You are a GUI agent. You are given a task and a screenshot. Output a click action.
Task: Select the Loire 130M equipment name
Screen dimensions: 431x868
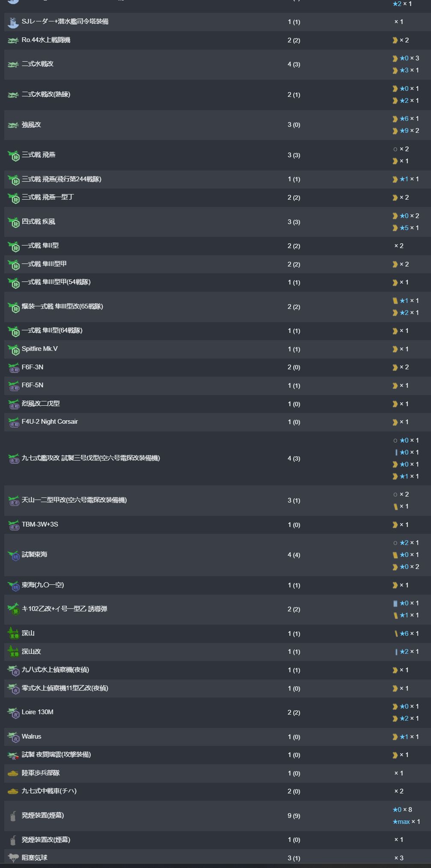click(x=38, y=712)
